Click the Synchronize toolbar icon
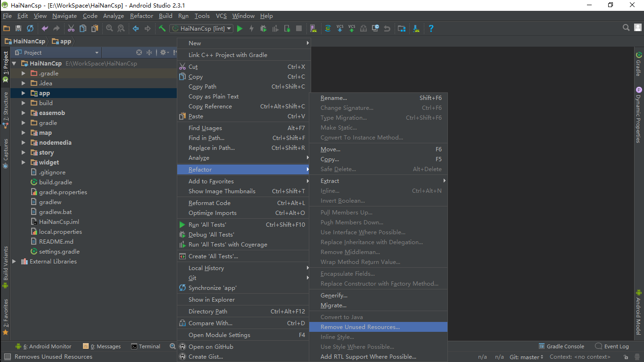The height and width of the screenshot is (362, 644). (30, 28)
